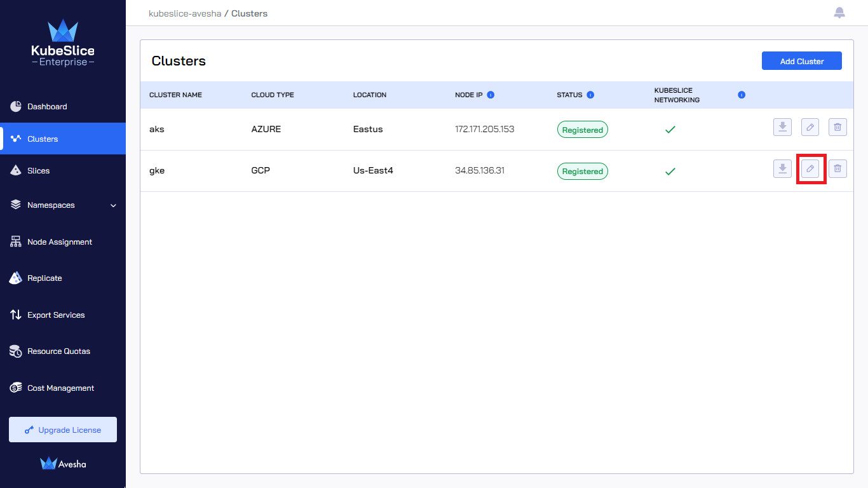The width and height of the screenshot is (868, 488).
Task: Download YAML for aks cluster
Action: (782, 127)
